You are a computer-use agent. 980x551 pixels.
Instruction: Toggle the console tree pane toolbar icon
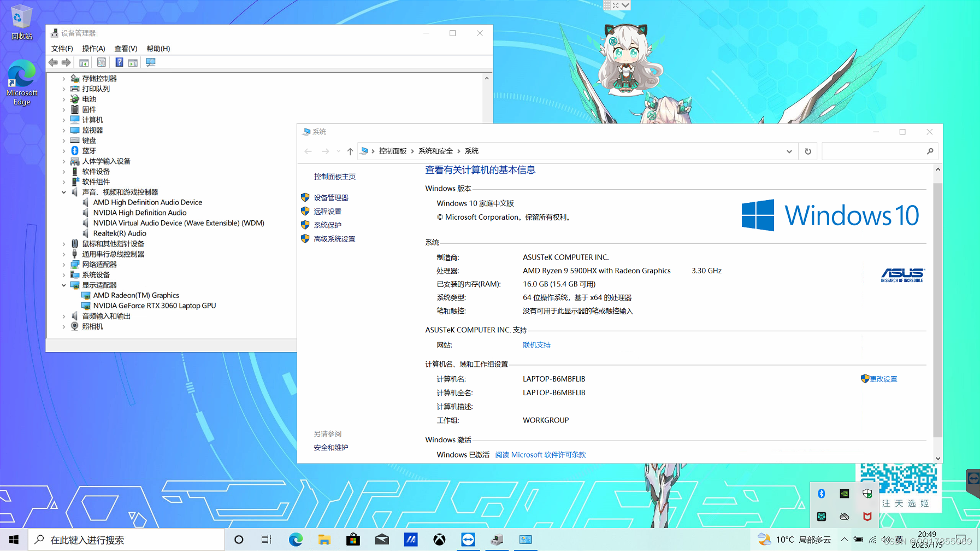[x=84, y=62]
